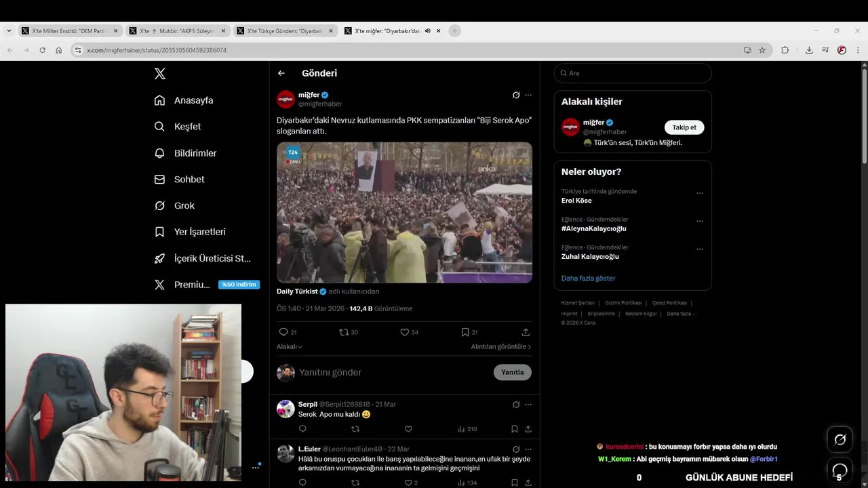Open Yer İşaretleri bookmarks
The height and width of the screenshot is (488, 868).
point(190,232)
